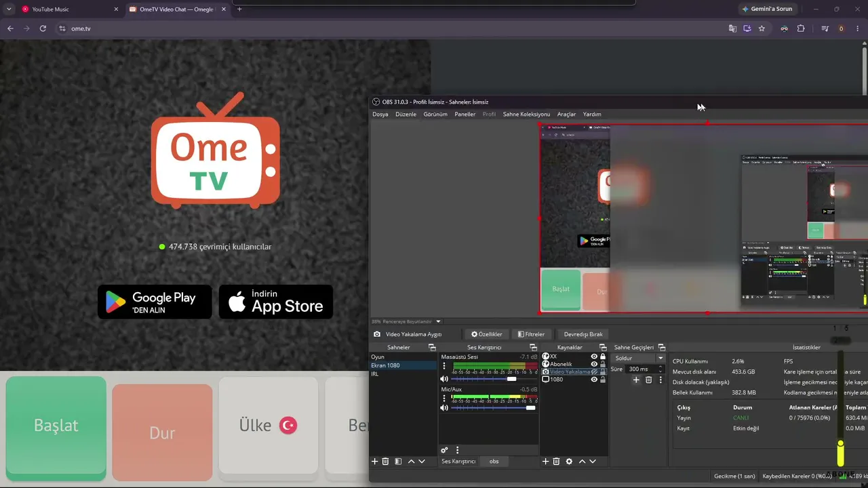The image size is (868, 488).
Task: Mute Masaüstü Sesi speaker icon
Action: point(444,379)
